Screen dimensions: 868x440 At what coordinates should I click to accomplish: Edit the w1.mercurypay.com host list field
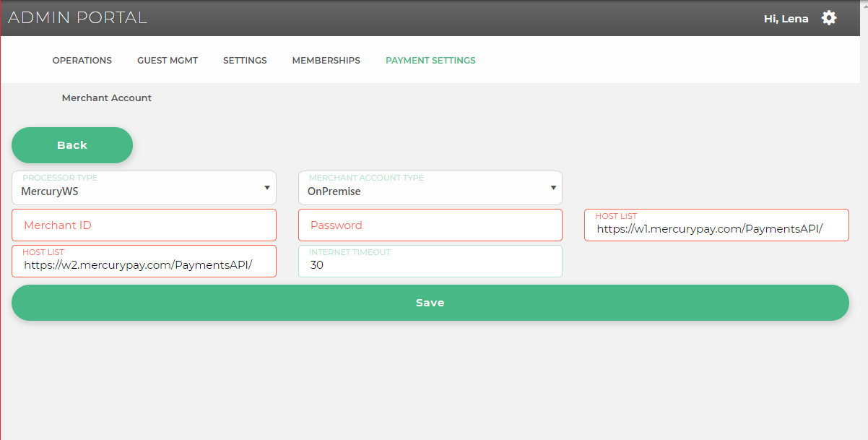tap(716, 225)
